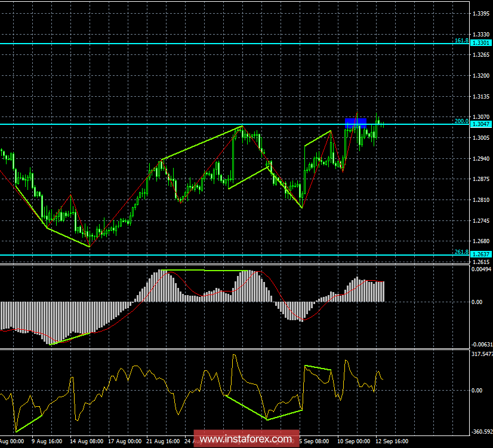This screenshot has height=448, width=493.
Task: Click the blue rectangle highlight near 1.3070
Action: (356, 121)
